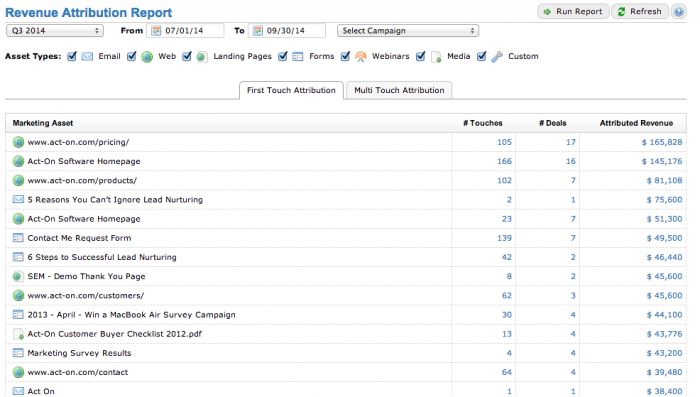Click the Landing Pages asset type icon
This screenshot has height=397, width=700.
[202, 57]
